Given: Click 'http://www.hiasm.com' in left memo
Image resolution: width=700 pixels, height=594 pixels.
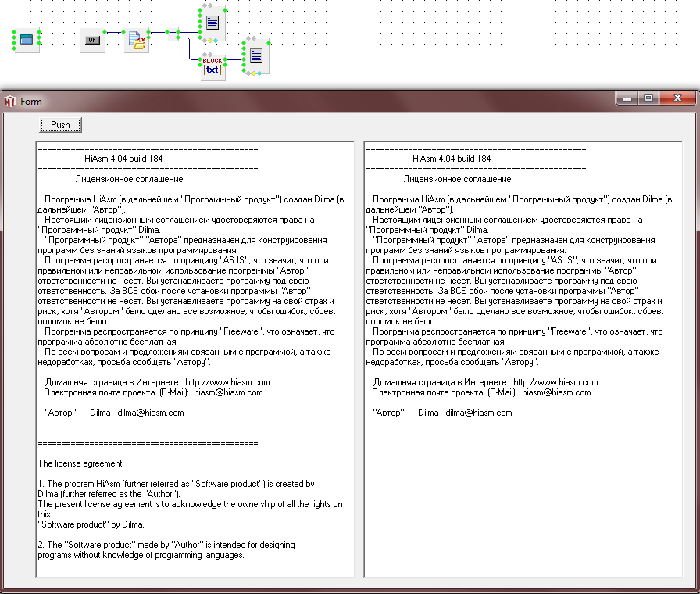Looking at the screenshot, I should pyautogui.click(x=227, y=382).
